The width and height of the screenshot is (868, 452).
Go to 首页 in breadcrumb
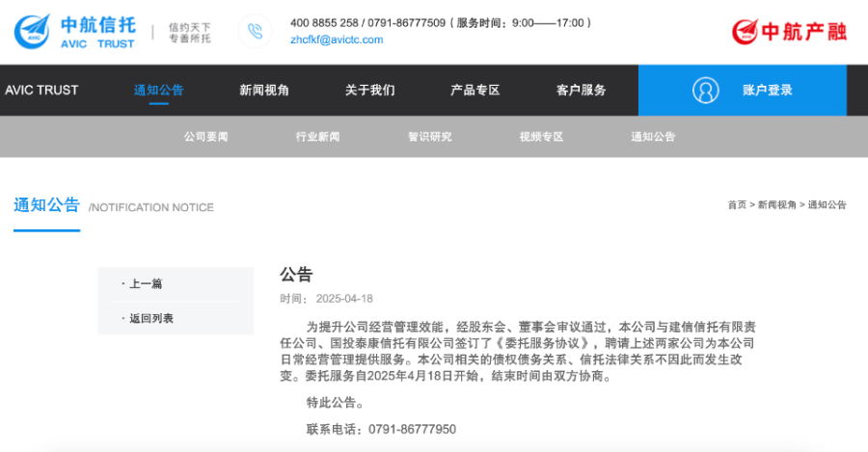click(737, 204)
